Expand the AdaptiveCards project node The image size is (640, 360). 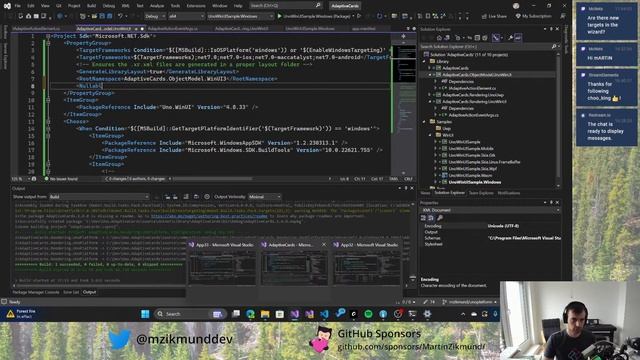coord(430,68)
